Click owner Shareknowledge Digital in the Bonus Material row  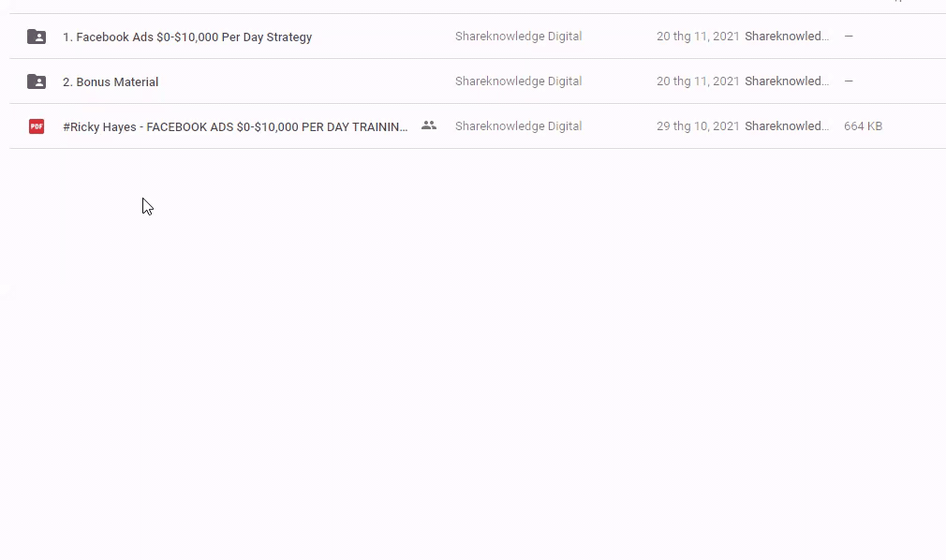(518, 81)
